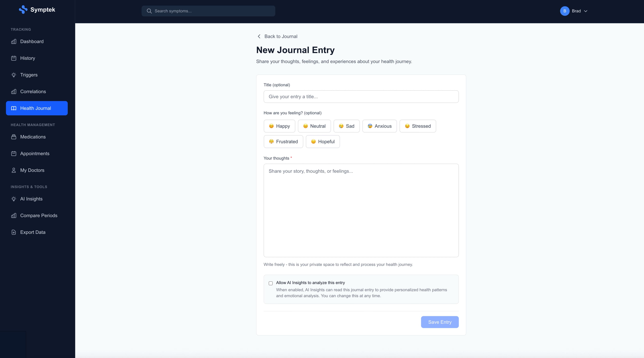The image size is (644, 358).
Task: Focus the entry title input field
Action: [361, 97]
